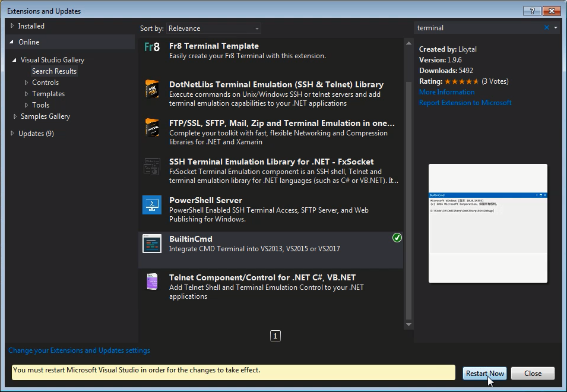Click the PowerShell Server extension icon
Viewport: 567px width, 392px height.
[x=152, y=205]
